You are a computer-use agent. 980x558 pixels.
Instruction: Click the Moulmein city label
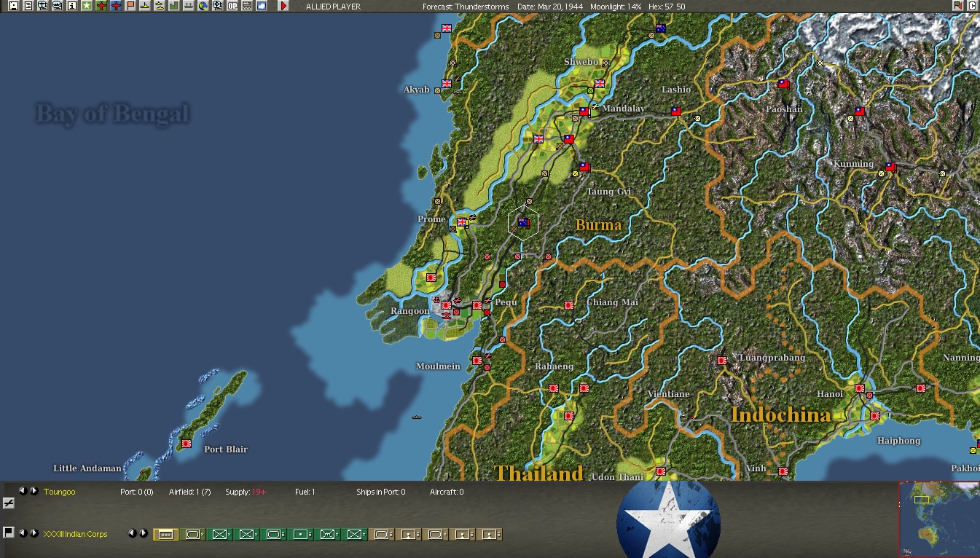coord(438,366)
